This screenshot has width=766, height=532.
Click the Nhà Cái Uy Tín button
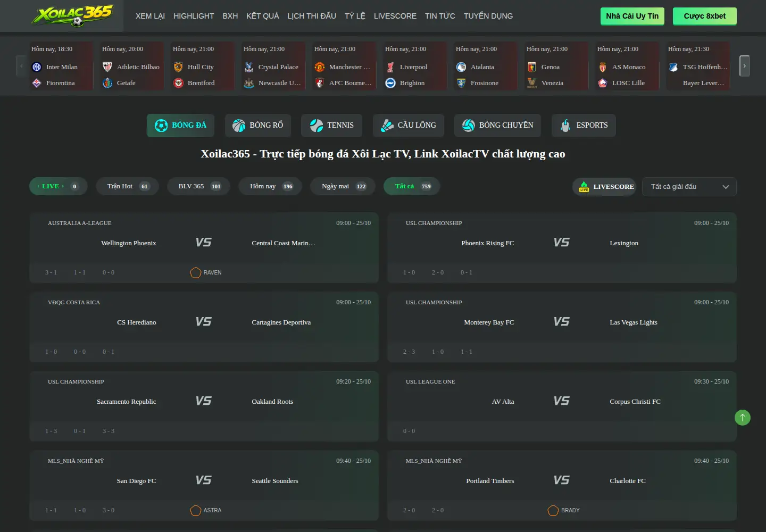click(632, 16)
